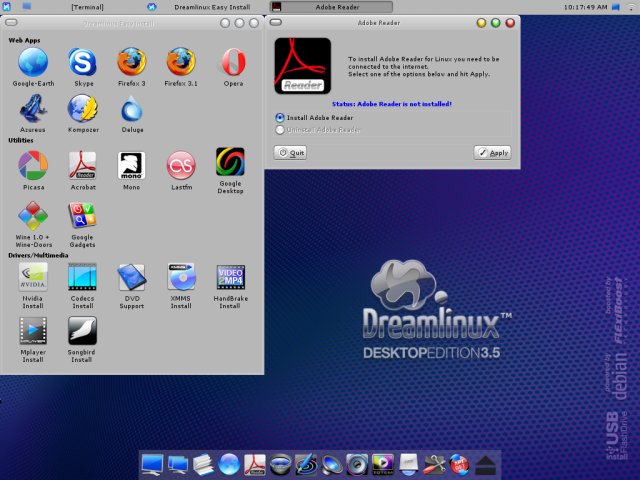This screenshot has width=640, height=480.
Task: Select the Google Gadgets icon
Action: pyautogui.click(x=82, y=215)
